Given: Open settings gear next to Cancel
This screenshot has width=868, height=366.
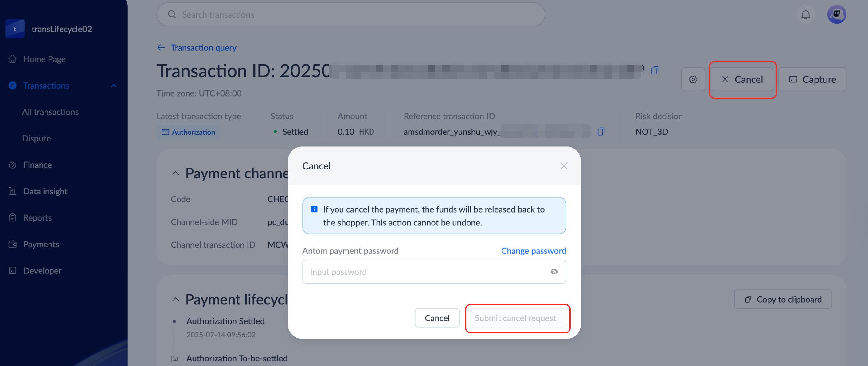Looking at the screenshot, I should 693,80.
